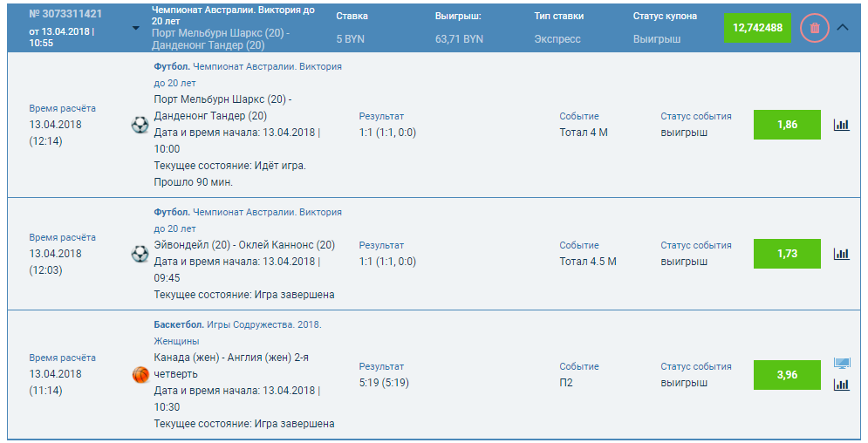Click the Тип ставки column header

coord(558,16)
